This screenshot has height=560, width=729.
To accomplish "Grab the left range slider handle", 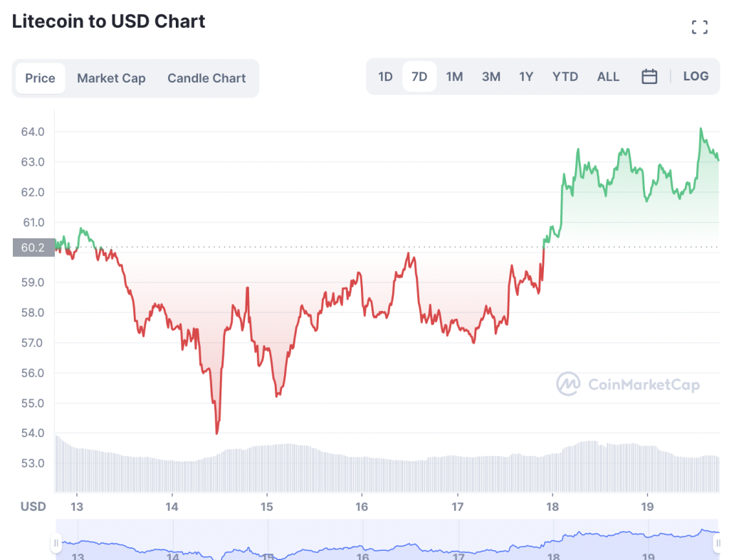I will [56, 544].
